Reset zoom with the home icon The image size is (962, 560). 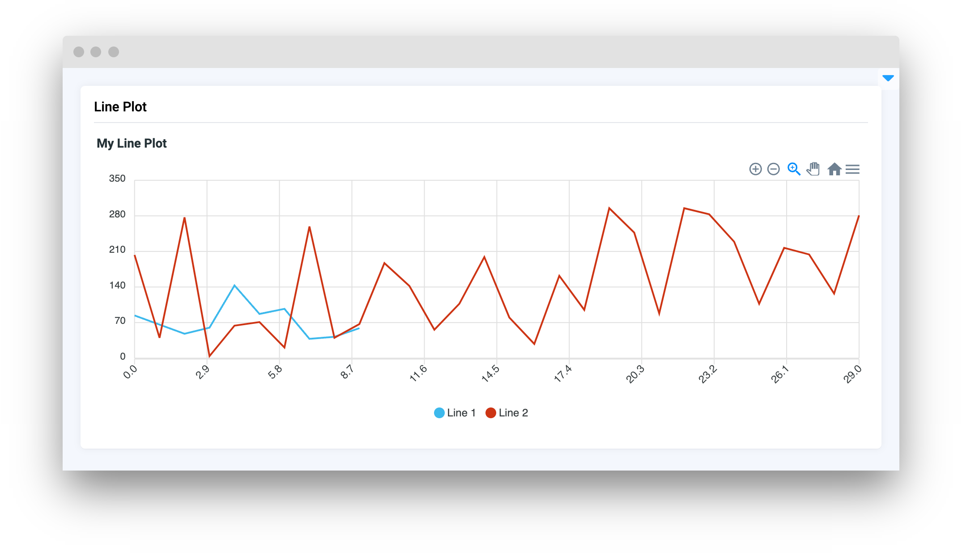coord(834,169)
